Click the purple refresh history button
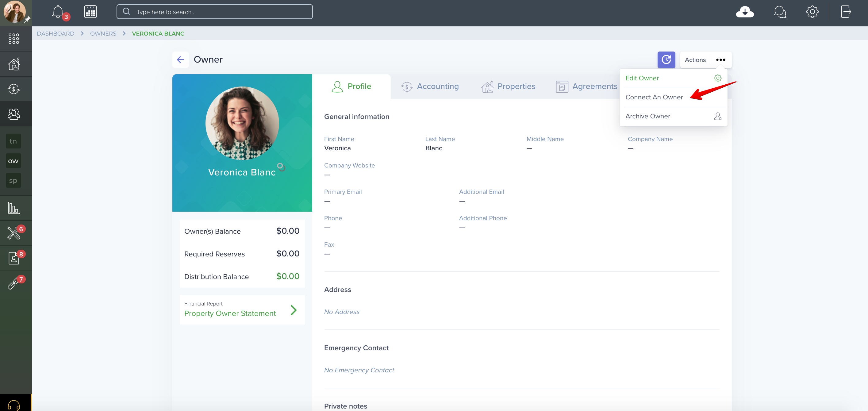868x411 pixels. [666, 60]
